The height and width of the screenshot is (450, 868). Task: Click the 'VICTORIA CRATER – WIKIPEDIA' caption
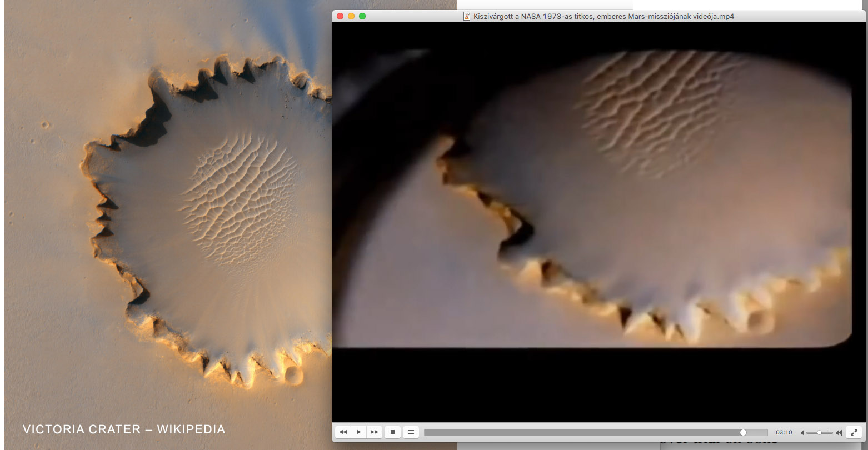[124, 429]
